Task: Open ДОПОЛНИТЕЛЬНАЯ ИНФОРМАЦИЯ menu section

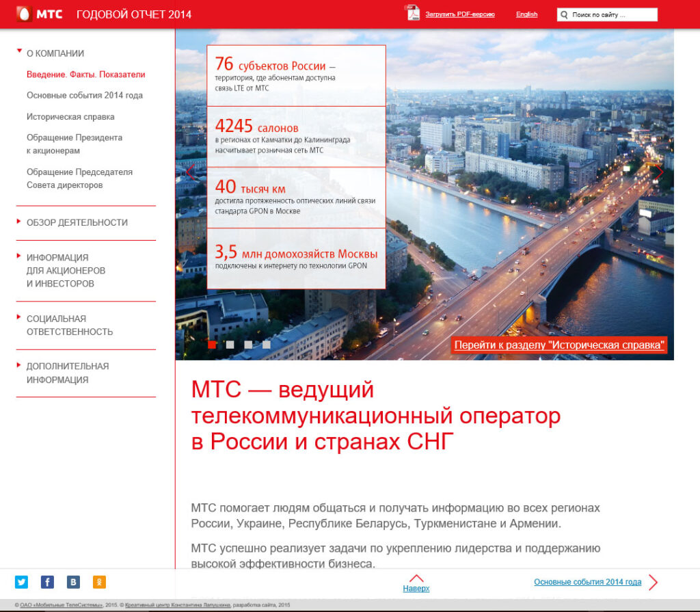Action: tap(68, 373)
